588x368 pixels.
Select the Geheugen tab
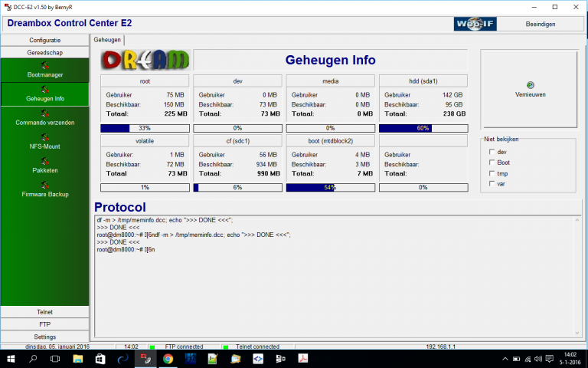(106, 39)
